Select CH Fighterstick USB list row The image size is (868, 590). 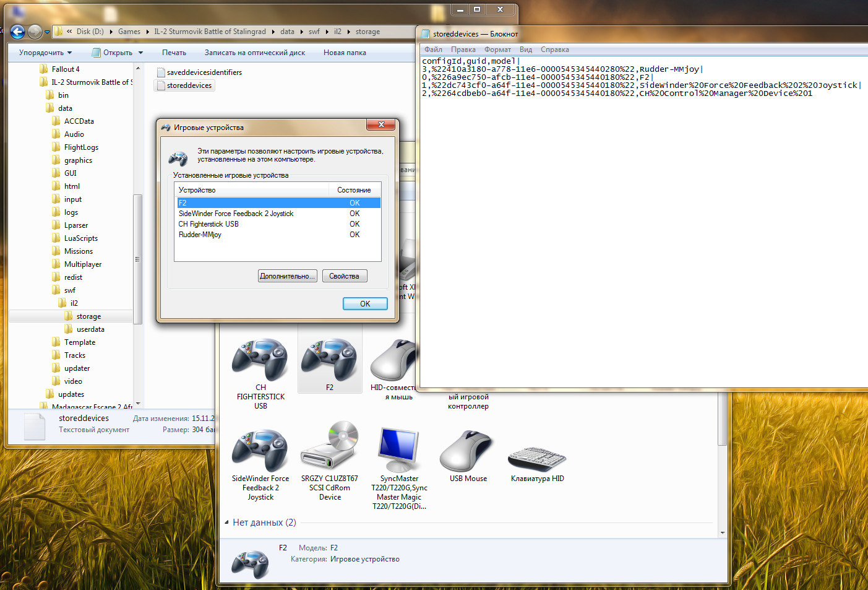point(278,224)
